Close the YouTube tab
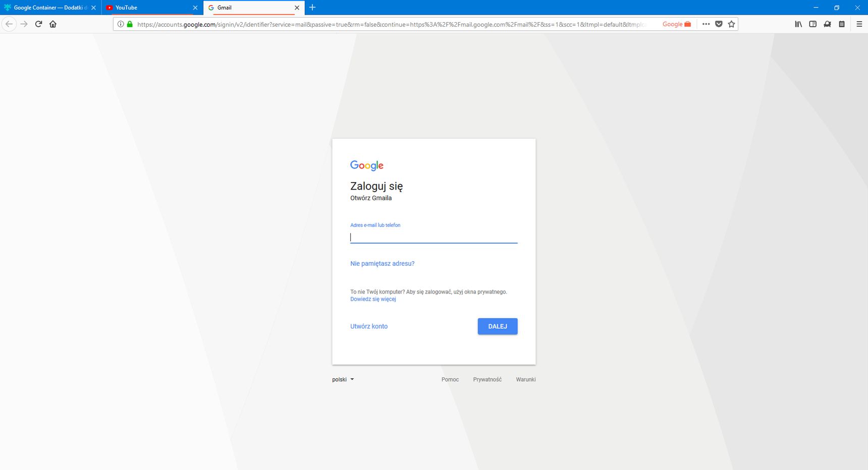The height and width of the screenshot is (470, 868). pyautogui.click(x=195, y=8)
